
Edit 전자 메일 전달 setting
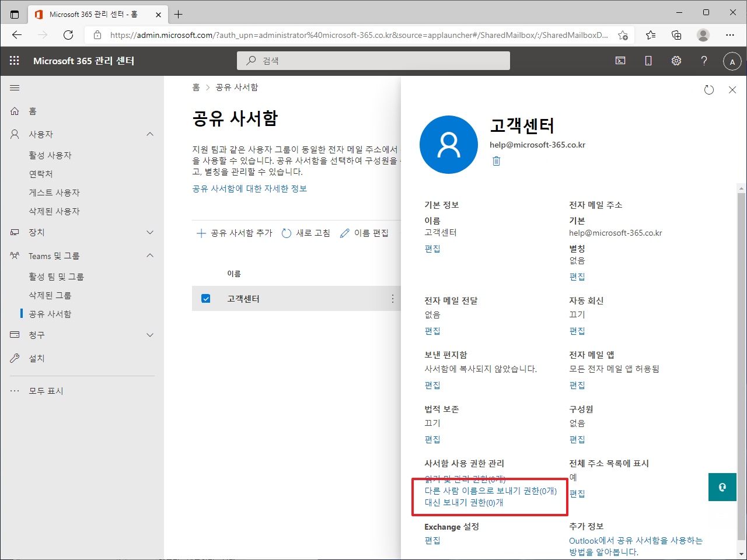pos(432,331)
